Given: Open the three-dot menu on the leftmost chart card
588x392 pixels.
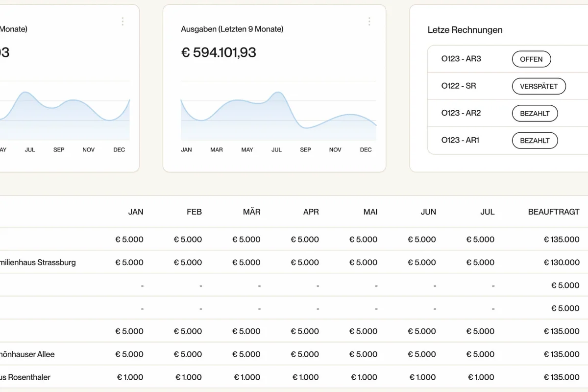Looking at the screenshot, I should tap(122, 22).
